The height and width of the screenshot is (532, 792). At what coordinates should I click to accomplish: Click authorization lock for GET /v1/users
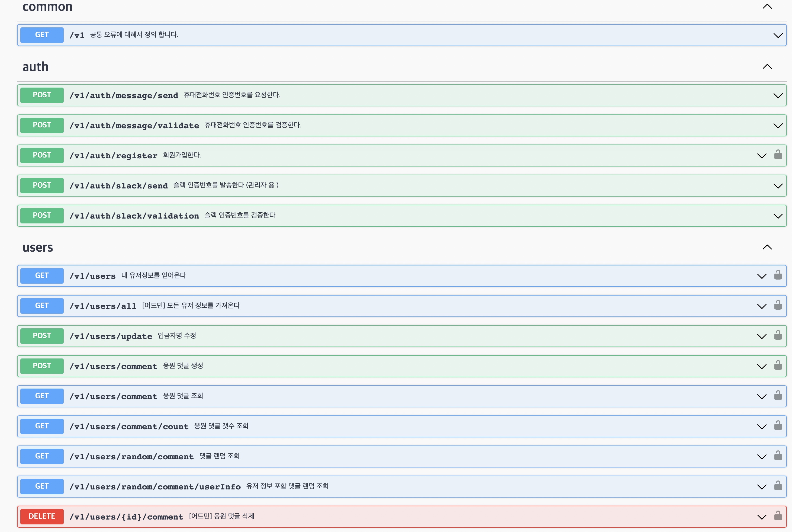click(x=778, y=275)
